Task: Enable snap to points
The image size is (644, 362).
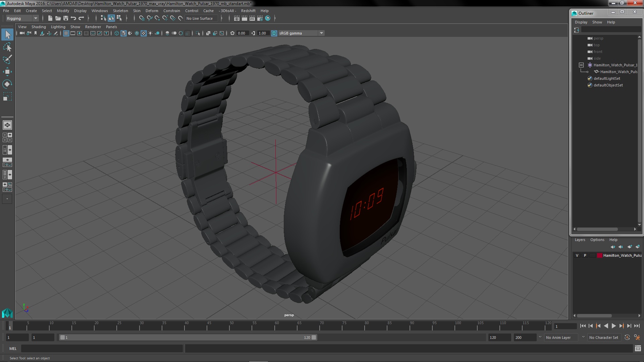Action: click(157, 18)
